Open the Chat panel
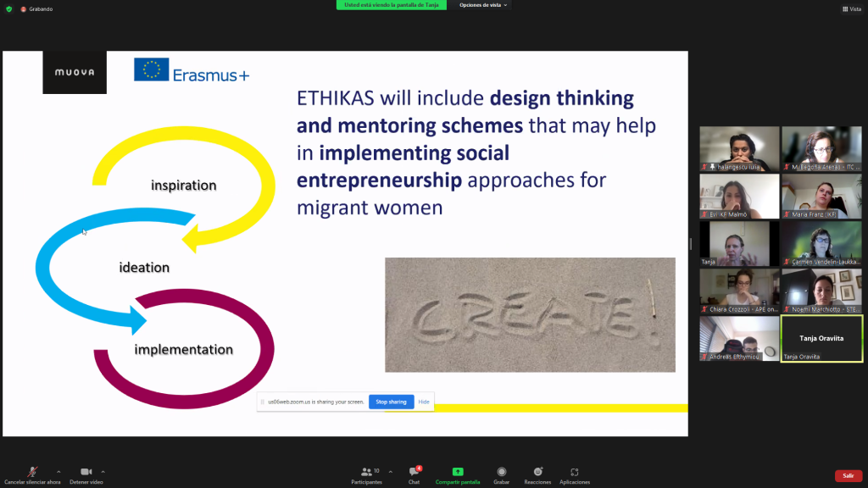 tap(414, 474)
